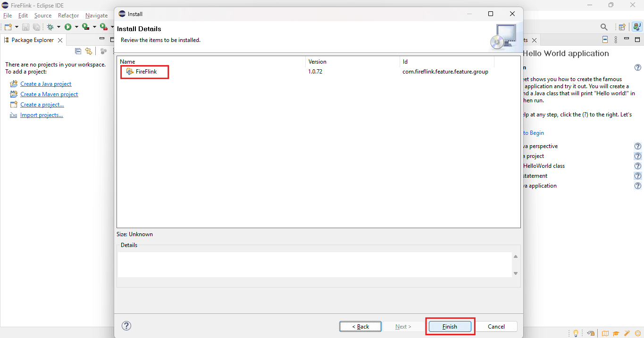Click help icon beside HelloWorld class step
This screenshot has height=338, width=644.
pyautogui.click(x=638, y=166)
